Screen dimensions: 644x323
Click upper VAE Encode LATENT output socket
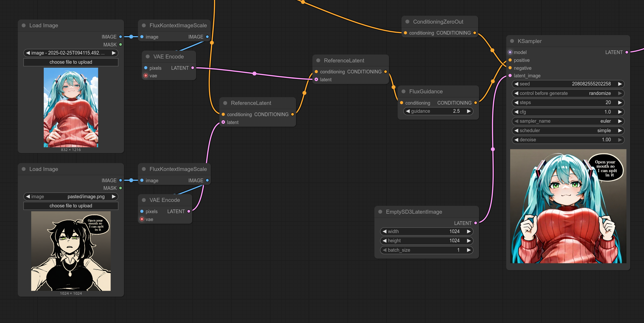pos(192,68)
